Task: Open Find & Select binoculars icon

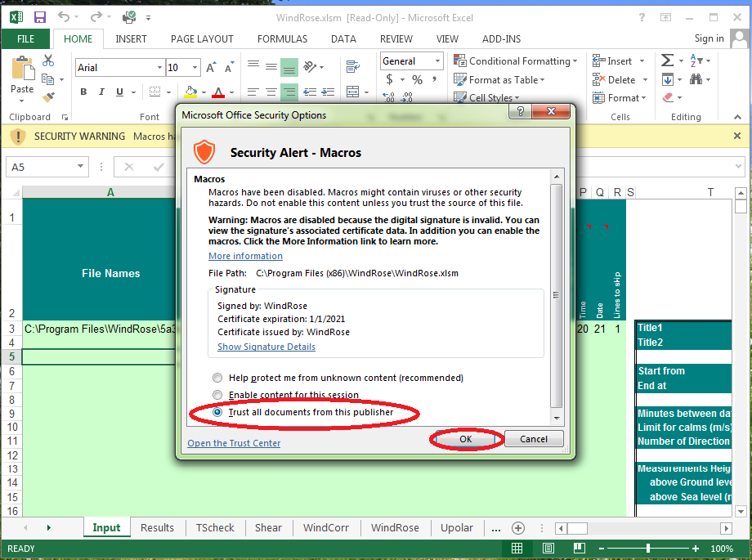Action: click(x=696, y=79)
